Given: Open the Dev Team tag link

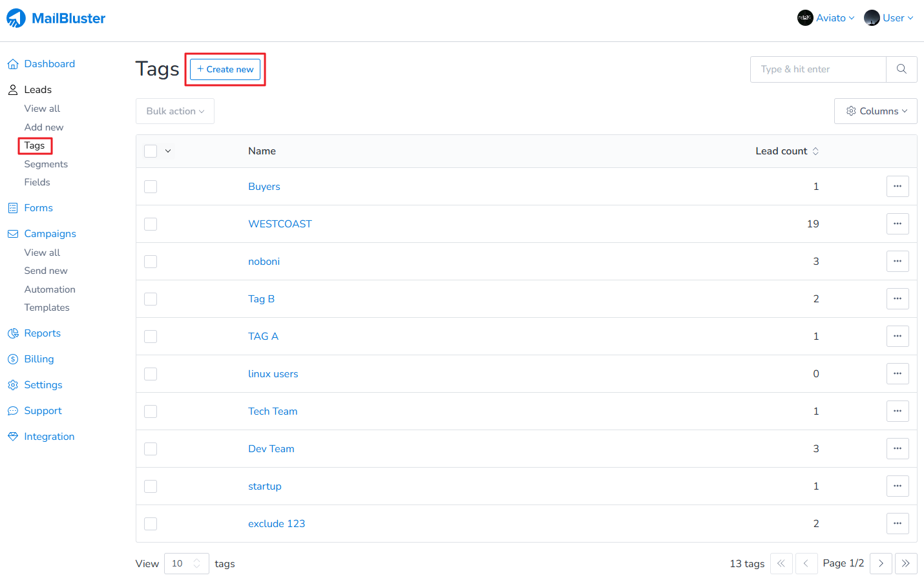Looking at the screenshot, I should (x=271, y=449).
